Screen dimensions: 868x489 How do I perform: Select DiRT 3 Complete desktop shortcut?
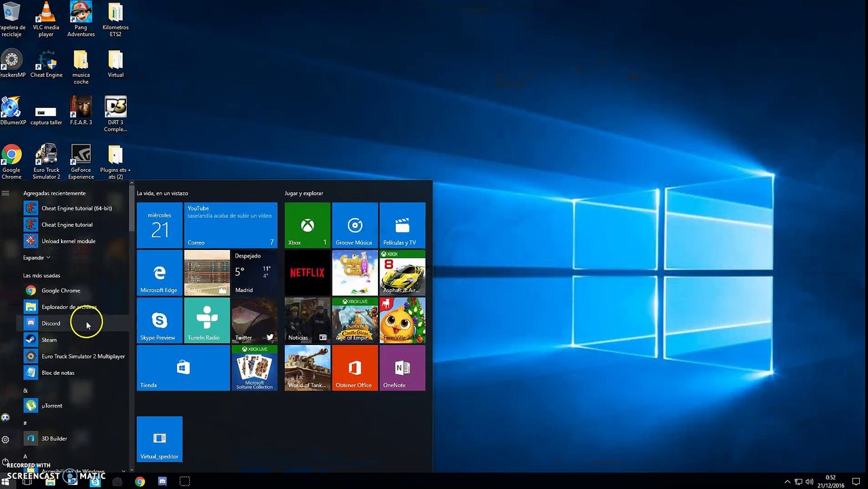click(115, 114)
